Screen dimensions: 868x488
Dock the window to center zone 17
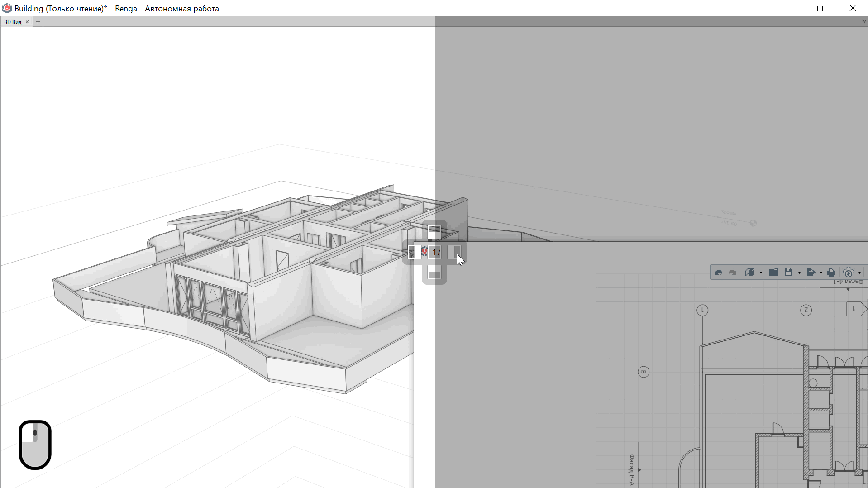click(x=434, y=252)
